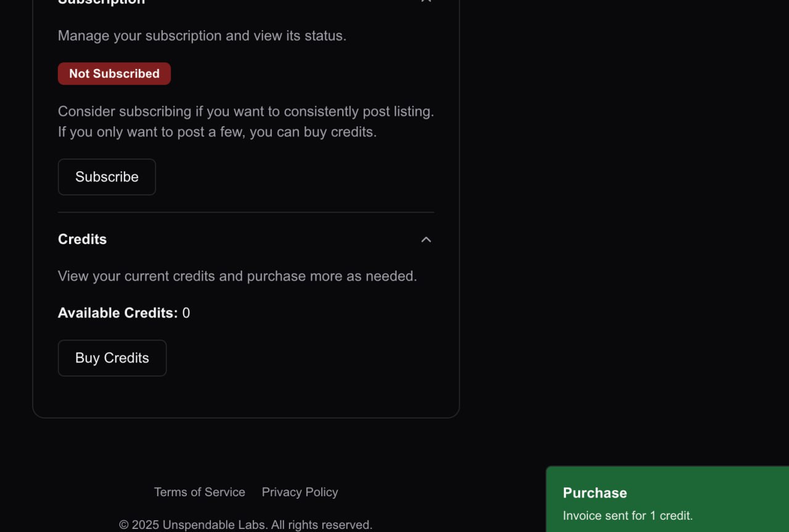
Task: Toggle the Credits section heading
Action: coord(82,239)
